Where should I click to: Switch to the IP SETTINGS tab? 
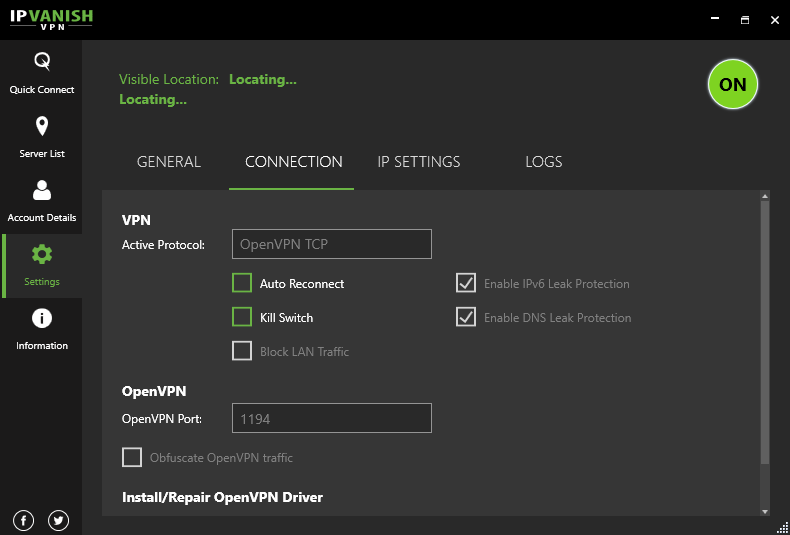tap(418, 162)
